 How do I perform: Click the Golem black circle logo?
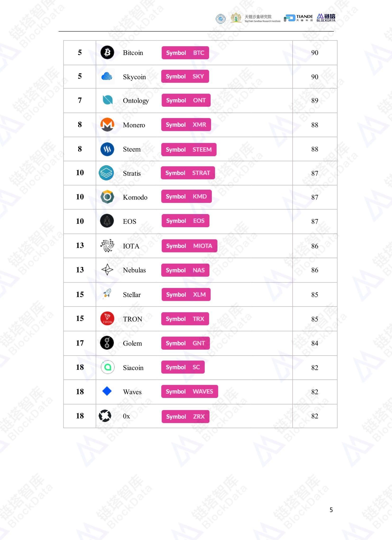pyautogui.click(x=107, y=343)
